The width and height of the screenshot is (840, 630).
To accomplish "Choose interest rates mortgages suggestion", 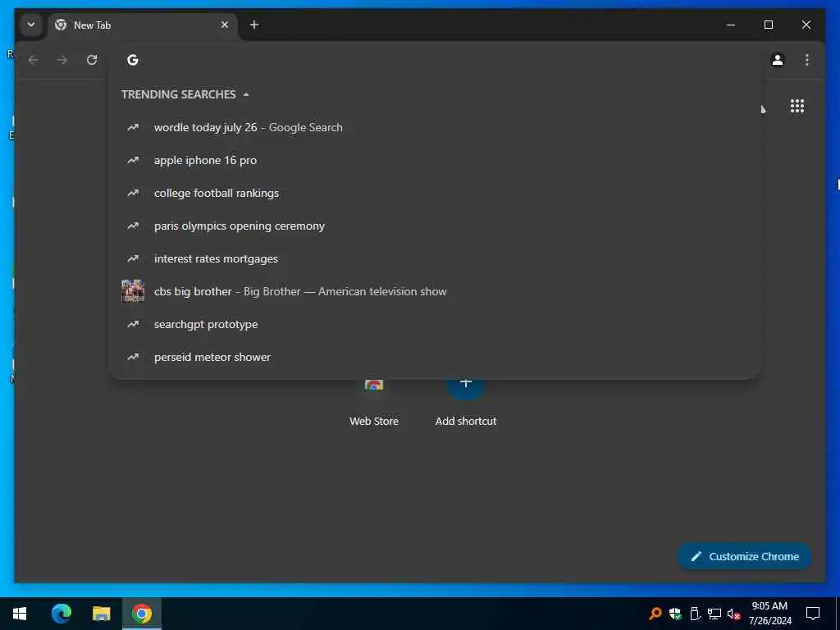I will point(435,258).
